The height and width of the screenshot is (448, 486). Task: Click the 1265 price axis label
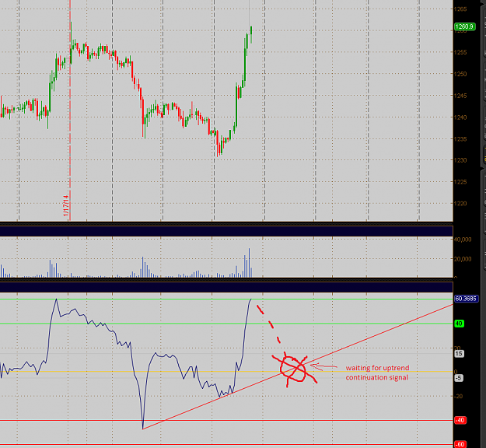coord(460,9)
